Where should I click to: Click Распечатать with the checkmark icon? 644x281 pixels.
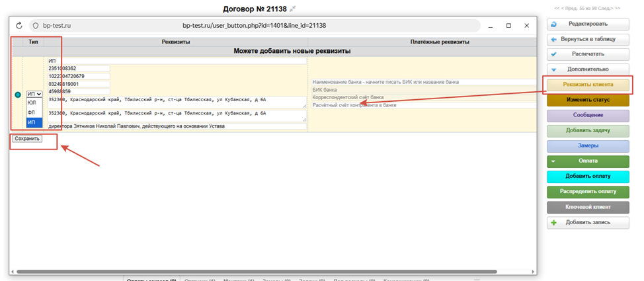coord(588,54)
